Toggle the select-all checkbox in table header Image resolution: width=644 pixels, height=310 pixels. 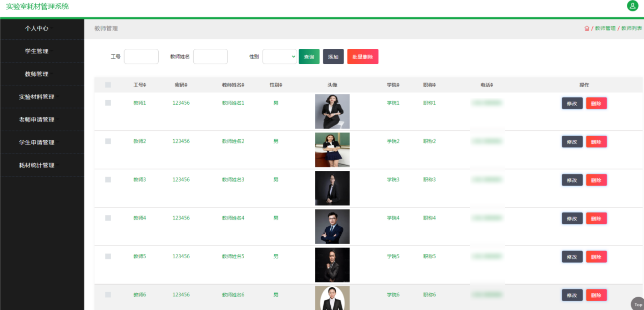point(108,85)
